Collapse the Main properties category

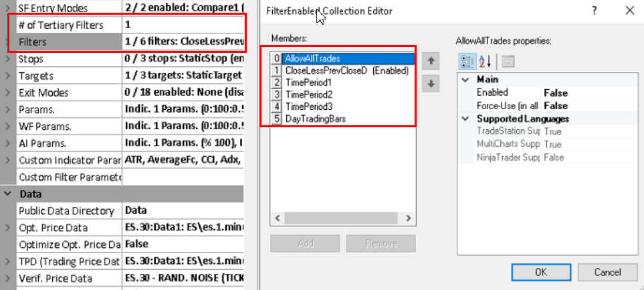coord(465,79)
